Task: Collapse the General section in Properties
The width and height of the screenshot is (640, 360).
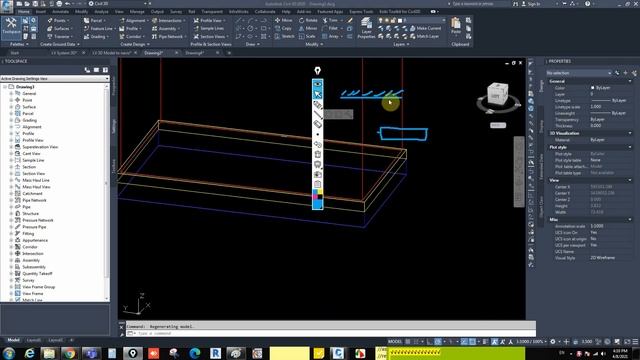Action: 630,81
